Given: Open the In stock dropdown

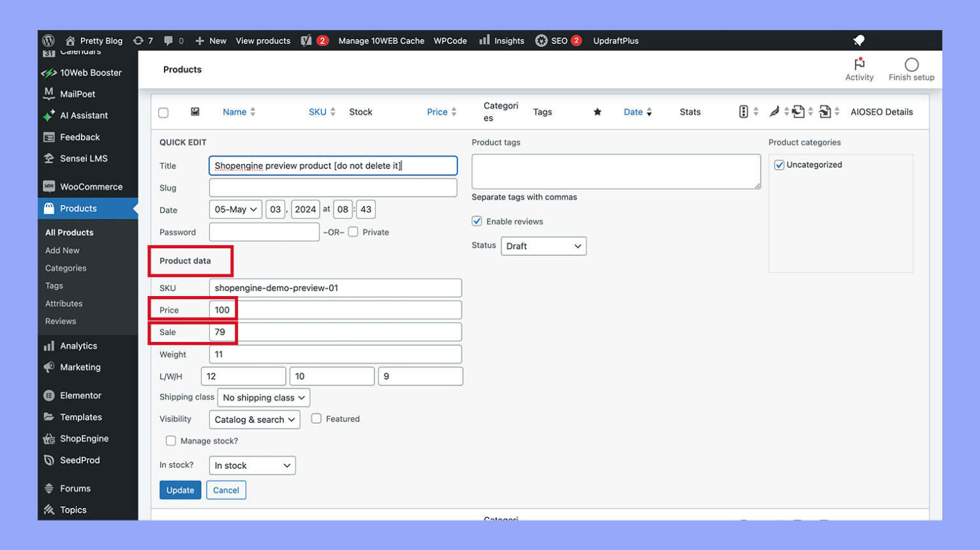Looking at the screenshot, I should pos(251,465).
